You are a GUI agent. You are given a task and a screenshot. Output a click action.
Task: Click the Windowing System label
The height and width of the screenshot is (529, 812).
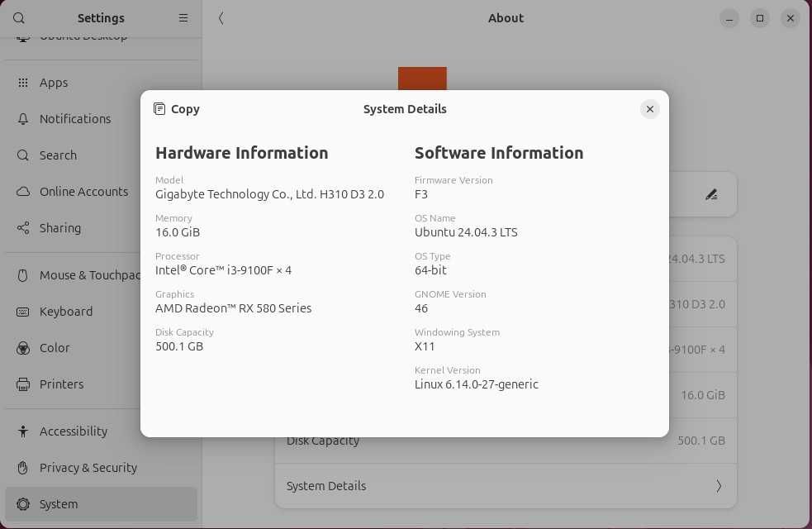pos(457,332)
